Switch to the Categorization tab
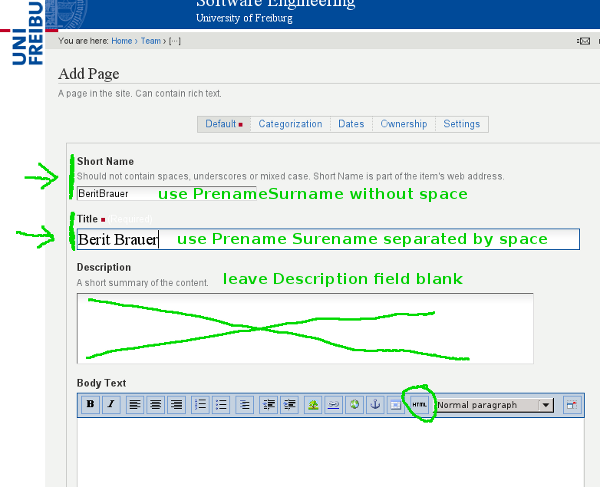Image resolution: width=600 pixels, height=487 pixels. click(x=290, y=124)
